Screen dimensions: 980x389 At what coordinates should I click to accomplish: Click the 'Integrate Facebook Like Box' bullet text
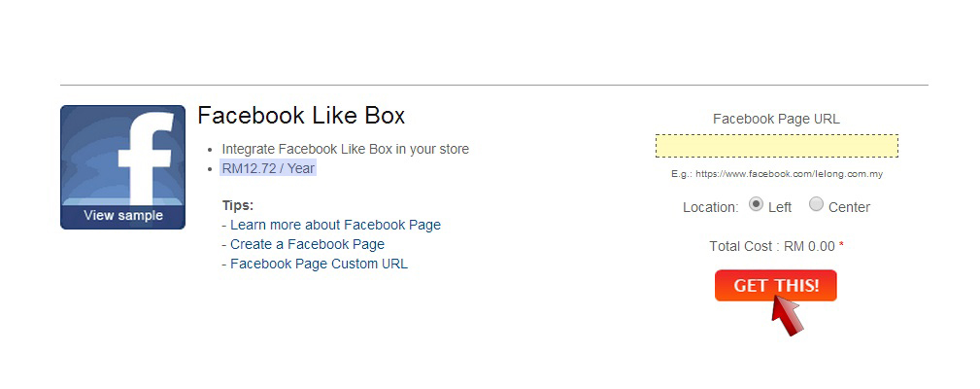pos(345,150)
